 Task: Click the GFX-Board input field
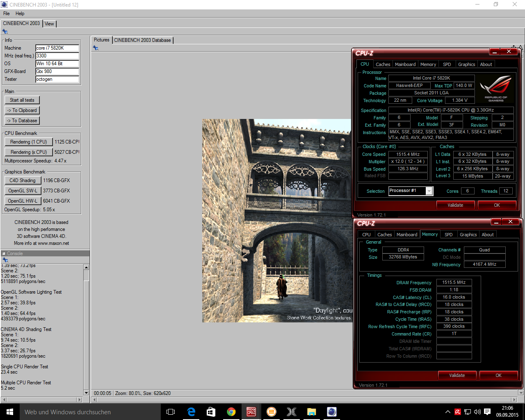(x=57, y=71)
